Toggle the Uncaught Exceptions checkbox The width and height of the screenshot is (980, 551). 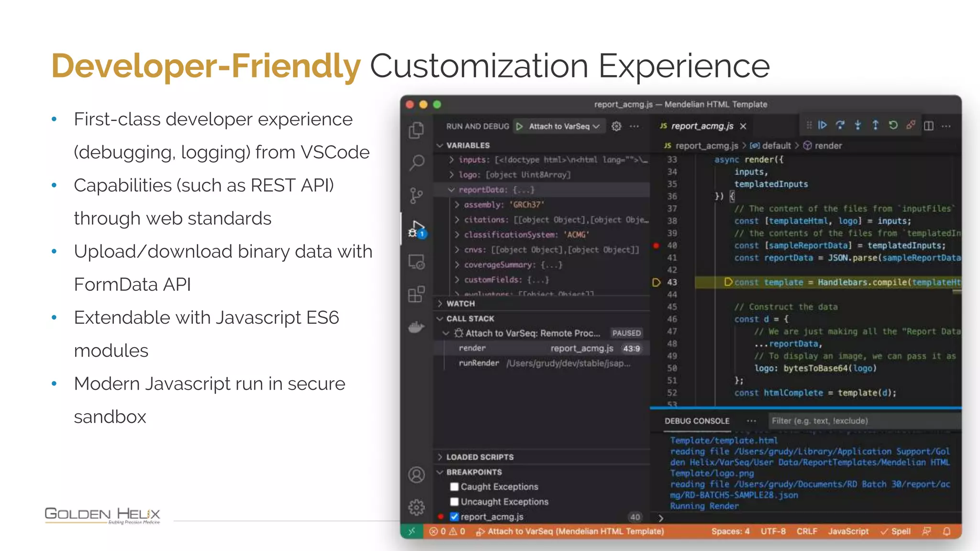(x=454, y=502)
